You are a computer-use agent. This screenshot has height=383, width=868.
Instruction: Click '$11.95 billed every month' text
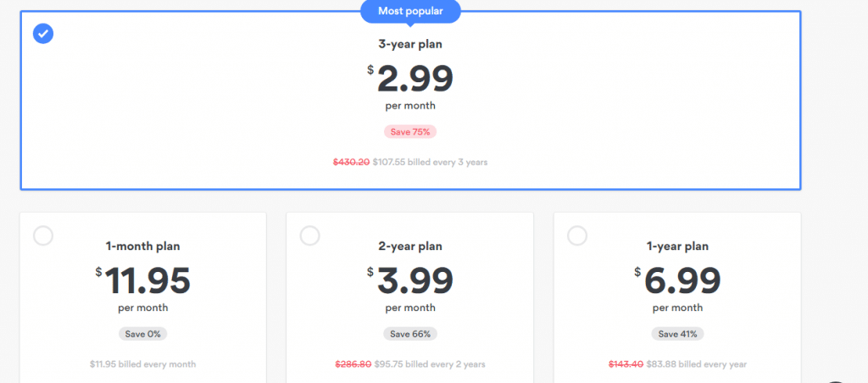tap(142, 364)
